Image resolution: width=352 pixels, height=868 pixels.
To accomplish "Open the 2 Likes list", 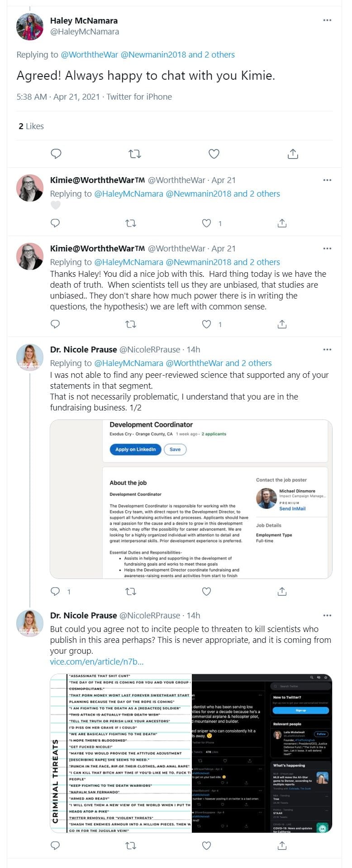I will 31,126.
